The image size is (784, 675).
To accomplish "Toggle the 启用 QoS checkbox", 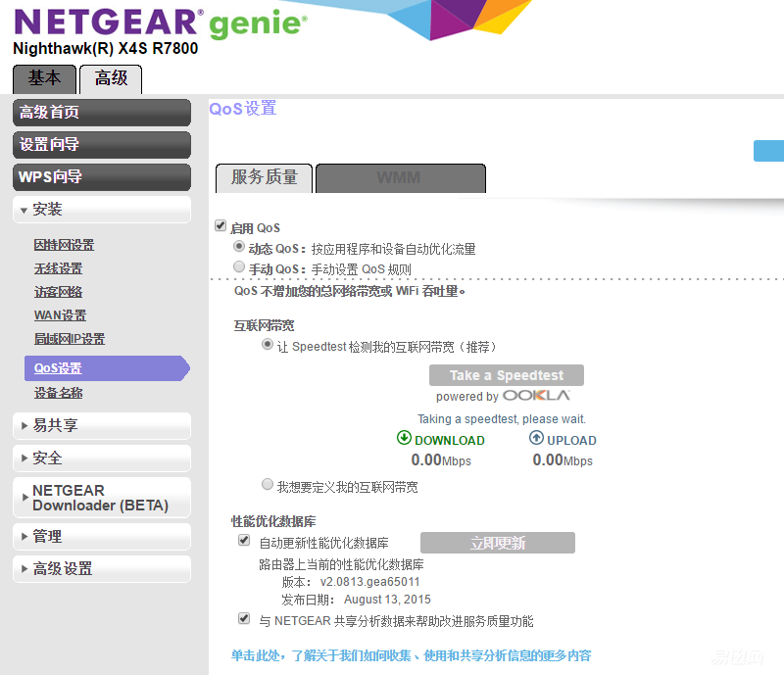I will pyautogui.click(x=220, y=225).
